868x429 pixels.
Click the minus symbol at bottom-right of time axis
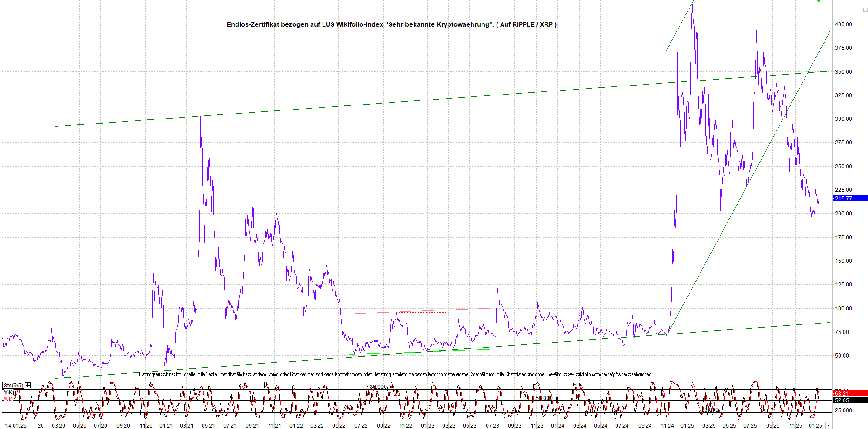(829, 425)
